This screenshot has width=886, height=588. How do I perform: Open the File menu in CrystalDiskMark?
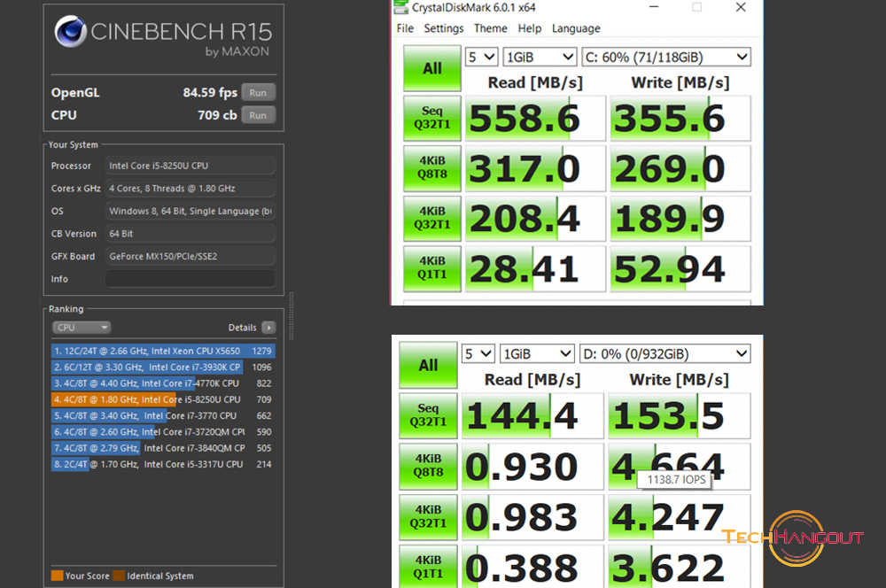405,28
